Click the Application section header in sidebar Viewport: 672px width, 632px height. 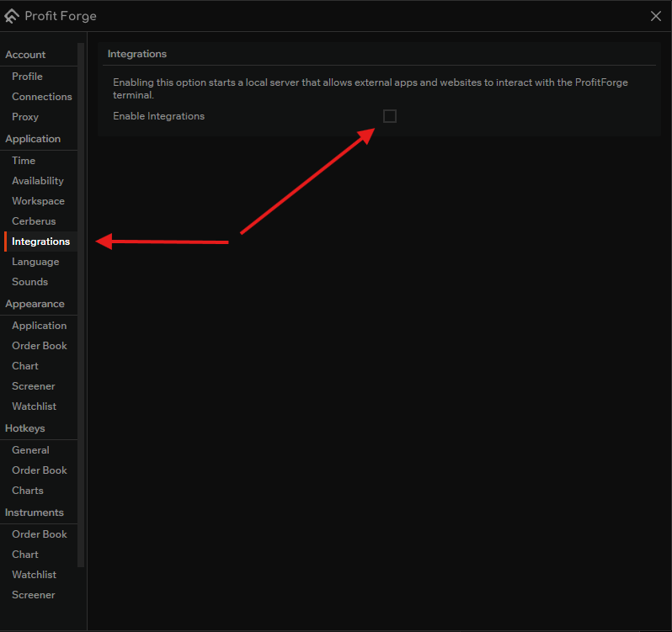[33, 139]
